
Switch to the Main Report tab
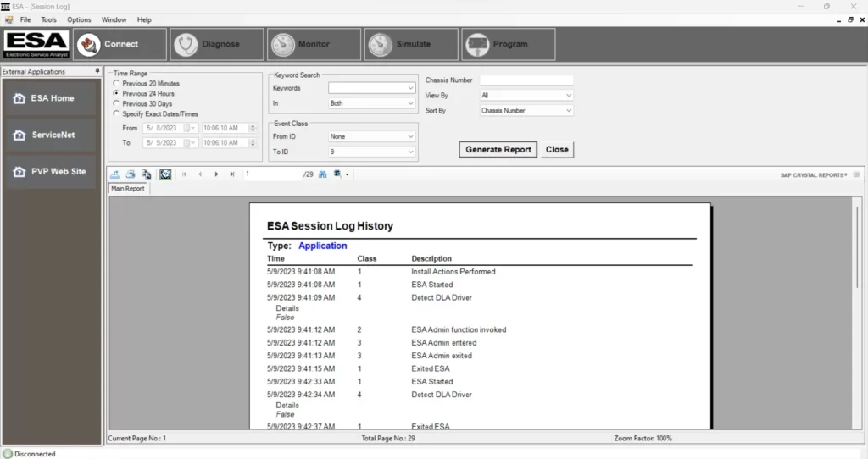[130, 189]
